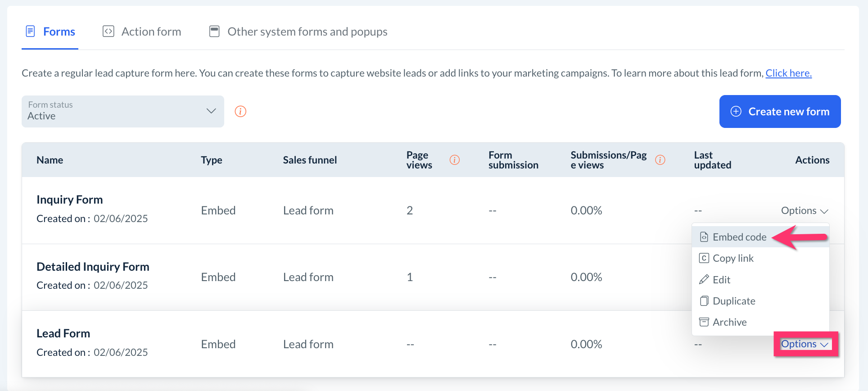This screenshot has height=391, width=868.
Task: Switch to the Action form tab
Action: coord(151,32)
